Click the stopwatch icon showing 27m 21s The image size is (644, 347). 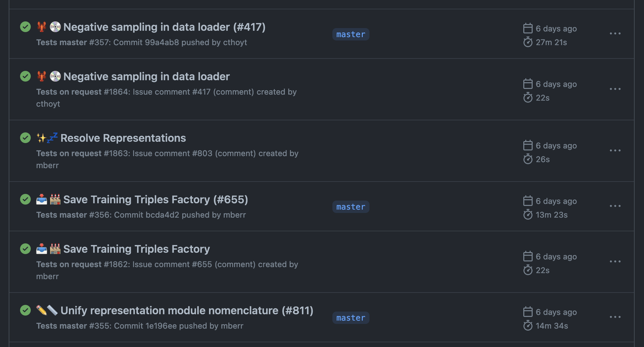click(x=528, y=42)
